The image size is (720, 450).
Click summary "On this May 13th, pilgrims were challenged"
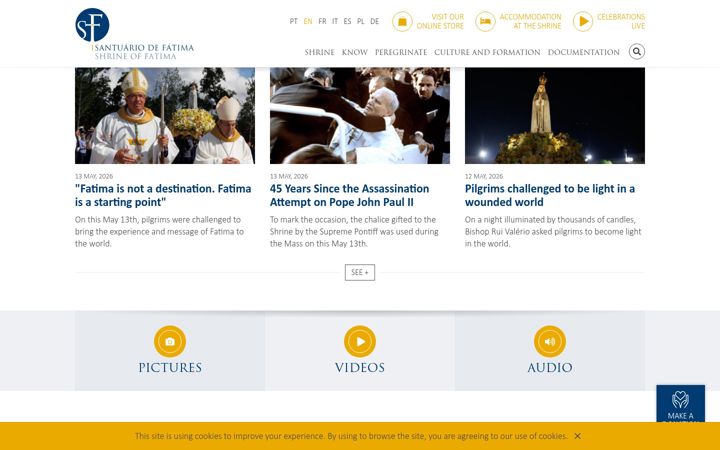pyautogui.click(x=159, y=231)
